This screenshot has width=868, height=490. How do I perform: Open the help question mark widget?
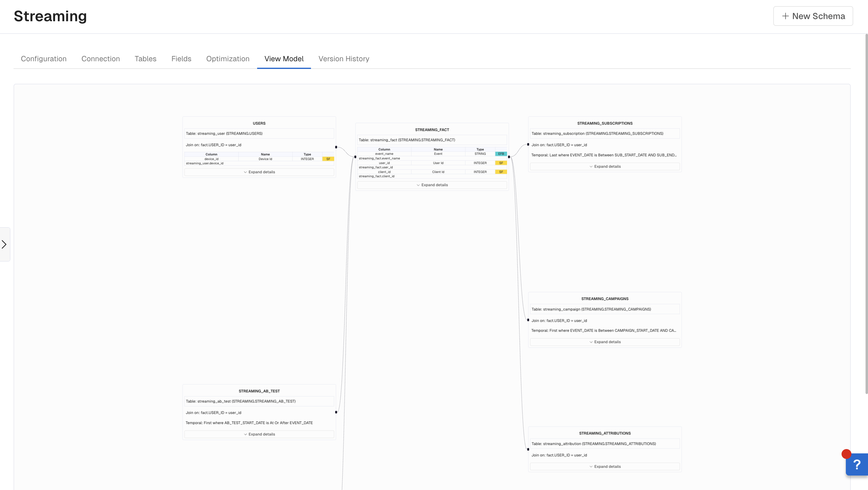(x=857, y=464)
